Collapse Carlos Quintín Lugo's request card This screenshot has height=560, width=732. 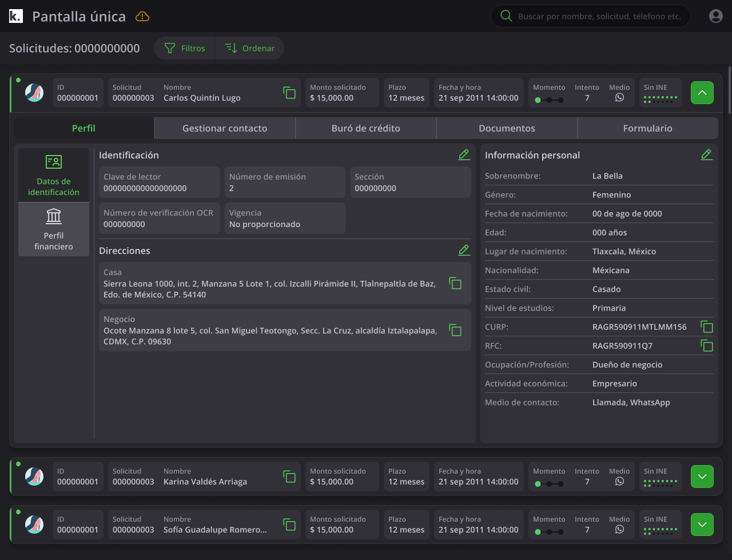coord(702,93)
